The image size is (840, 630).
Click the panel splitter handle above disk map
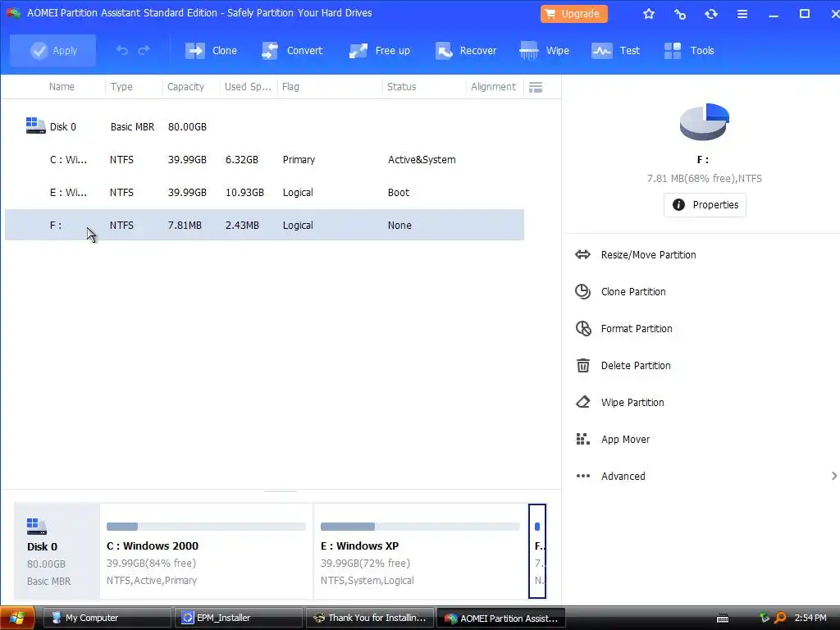pos(281,491)
